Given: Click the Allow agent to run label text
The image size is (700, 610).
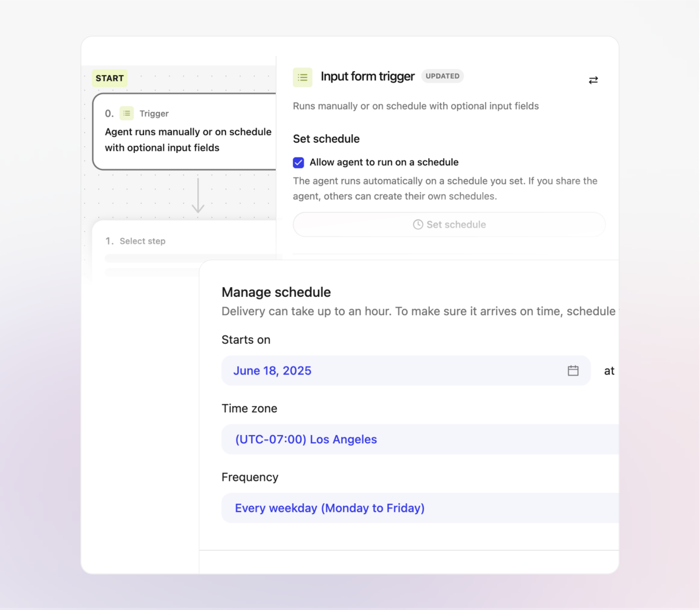Looking at the screenshot, I should 384,162.
